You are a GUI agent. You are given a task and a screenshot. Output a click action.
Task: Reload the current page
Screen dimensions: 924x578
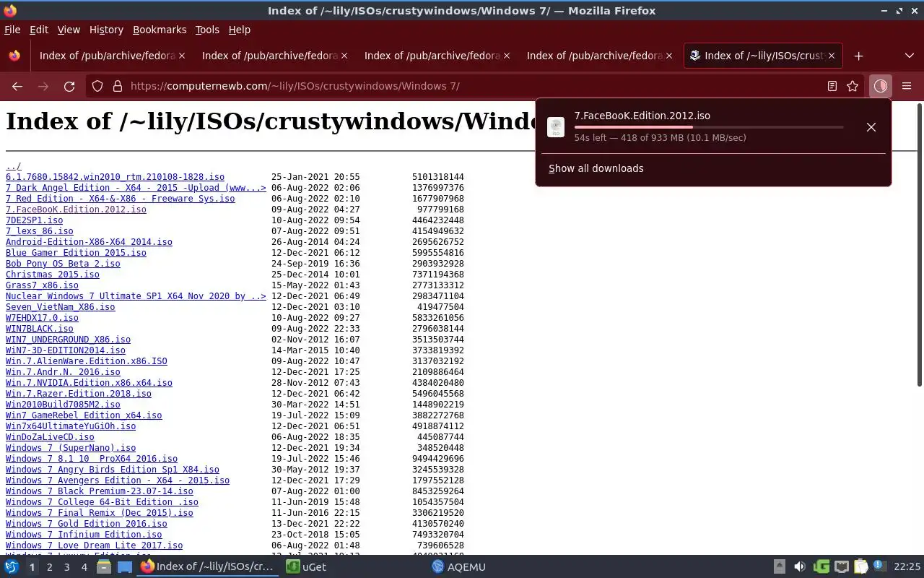pos(69,86)
